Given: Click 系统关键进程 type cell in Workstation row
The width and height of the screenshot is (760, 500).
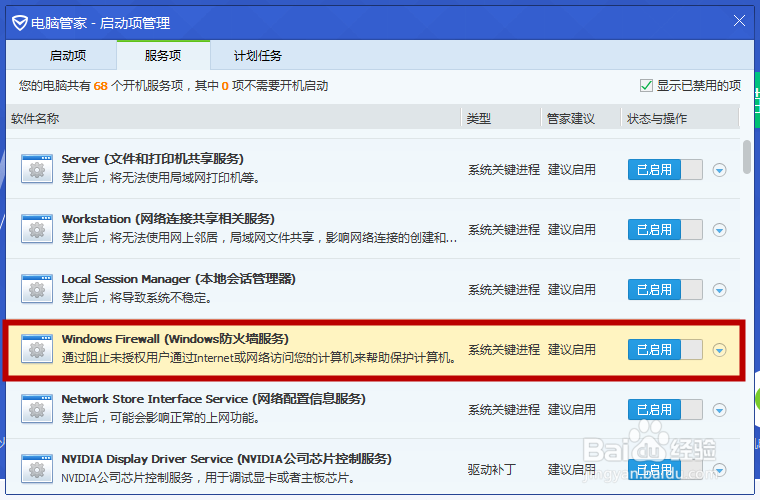Looking at the screenshot, I should (504, 230).
